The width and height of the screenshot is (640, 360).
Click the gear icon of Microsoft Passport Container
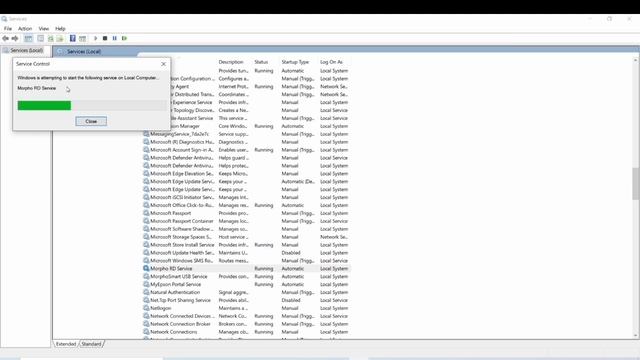click(x=146, y=221)
